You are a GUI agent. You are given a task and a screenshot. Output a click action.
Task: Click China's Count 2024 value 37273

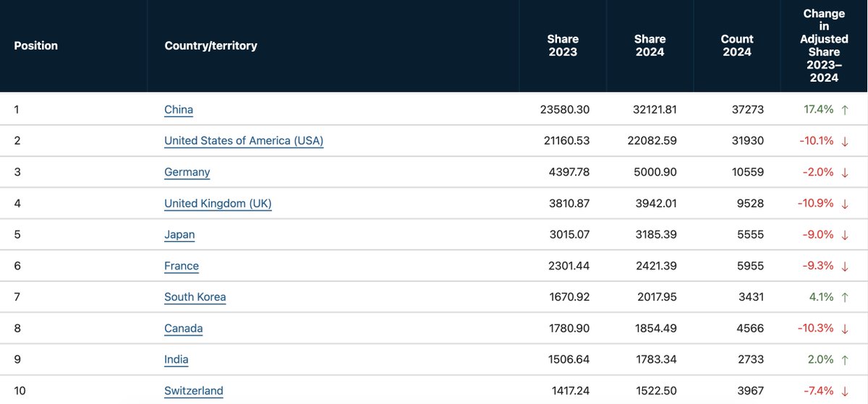pos(747,110)
